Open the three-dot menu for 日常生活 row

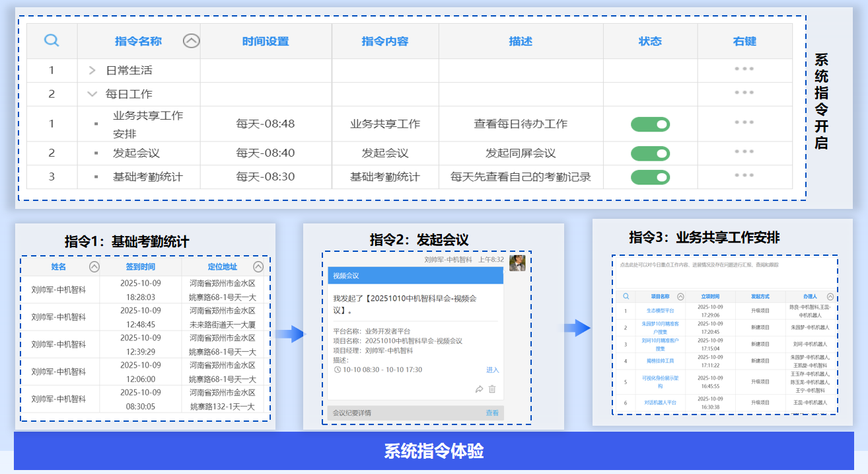(x=744, y=69)
